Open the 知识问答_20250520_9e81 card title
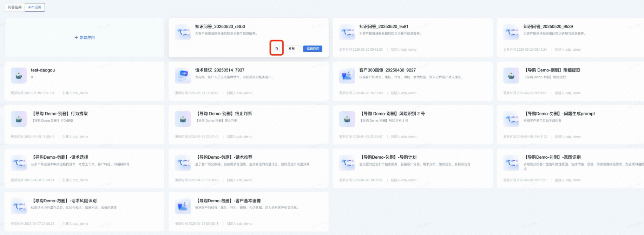This screenshot has height=235, width=644. (384, 26)
